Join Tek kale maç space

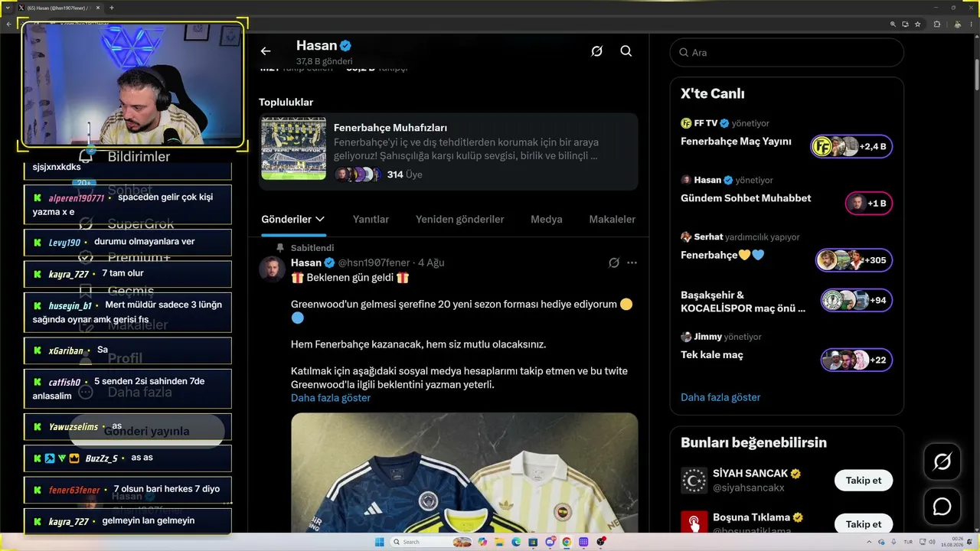857,360
